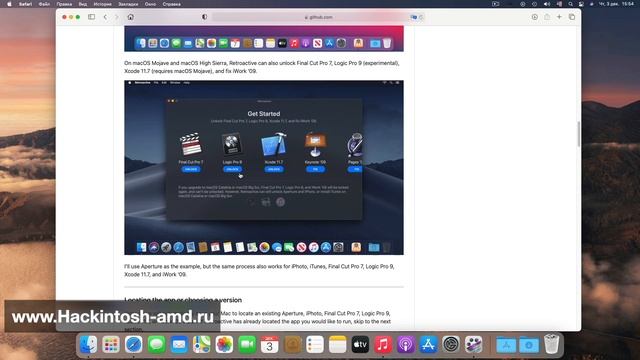
Task: Open Music app in the Dock
Action: 383,344
